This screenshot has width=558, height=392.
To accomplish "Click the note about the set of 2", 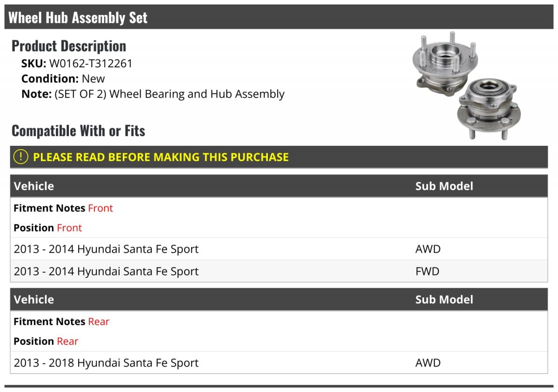I will 153,94.
